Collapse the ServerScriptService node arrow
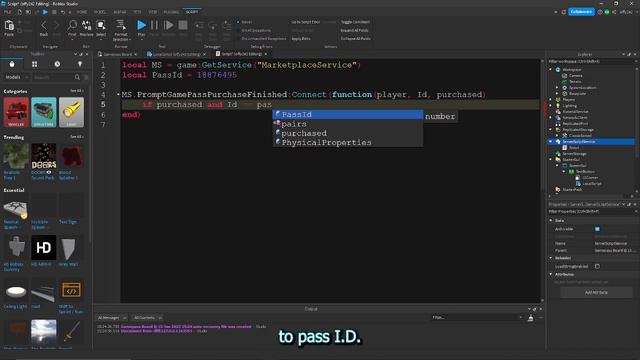This screenshot has height=360, width=640. (551, 142)
